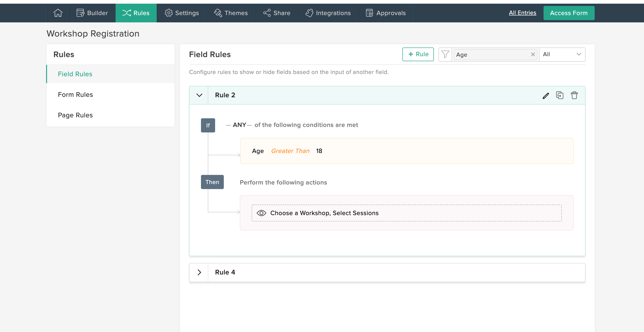Click the pencil edit icon for Rule 2

[x=546, y=95]
